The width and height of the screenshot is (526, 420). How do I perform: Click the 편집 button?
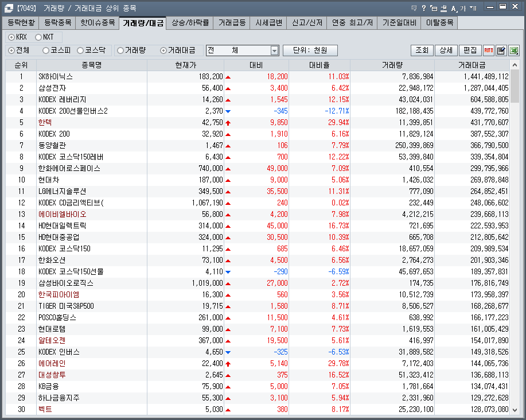tap(470, 50)
